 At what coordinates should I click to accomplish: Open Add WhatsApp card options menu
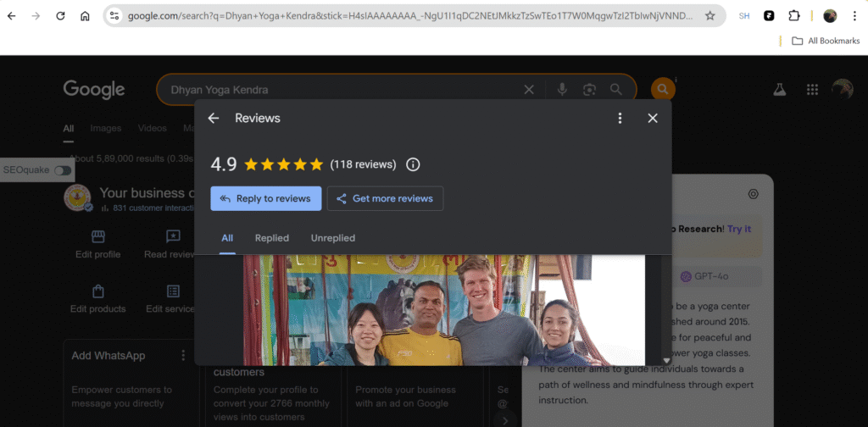(x=183, y=356)
